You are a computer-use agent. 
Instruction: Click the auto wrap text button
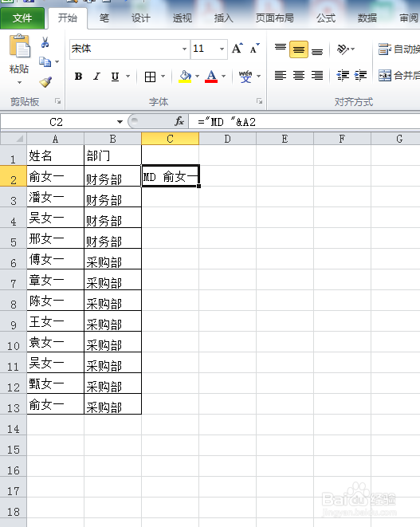point(398,49)
